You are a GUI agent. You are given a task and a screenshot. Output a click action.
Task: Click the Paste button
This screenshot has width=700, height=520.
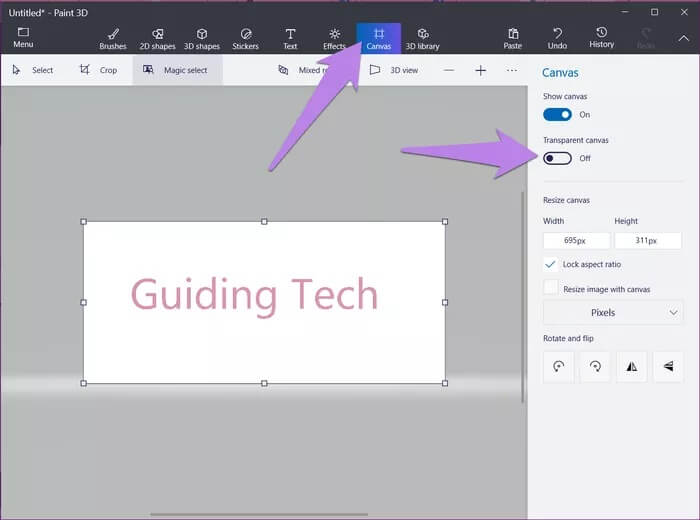pos(513,39)
